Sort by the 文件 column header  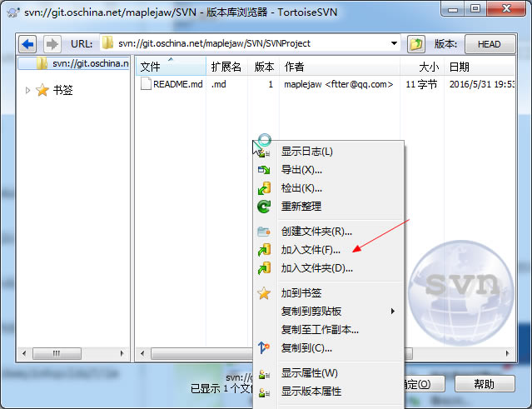point(171,66)
